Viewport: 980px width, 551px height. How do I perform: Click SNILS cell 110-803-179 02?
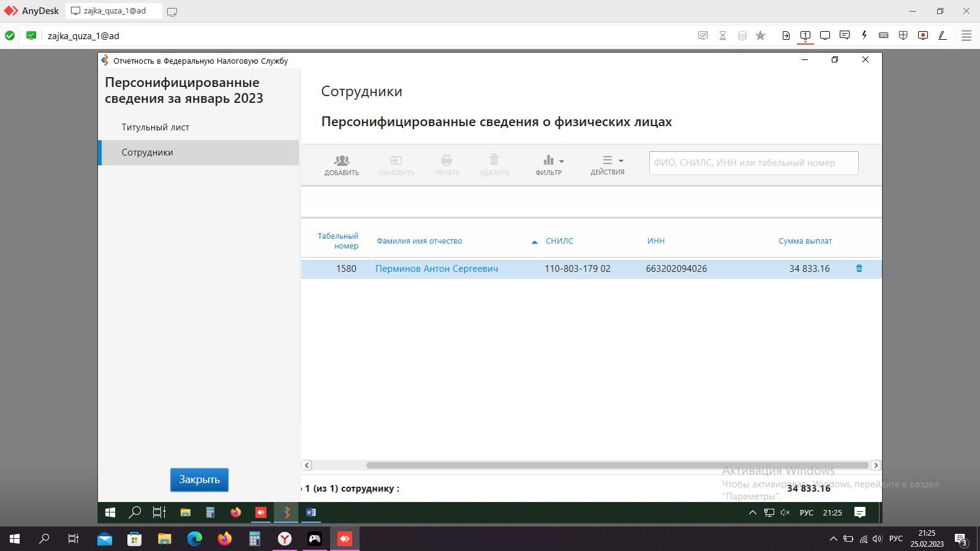(x=578, y=269)
